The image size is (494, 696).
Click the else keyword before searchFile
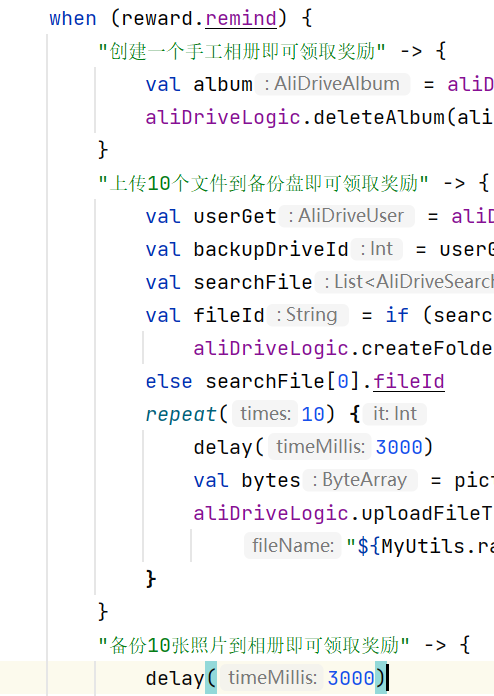click(x=169, y=381)
